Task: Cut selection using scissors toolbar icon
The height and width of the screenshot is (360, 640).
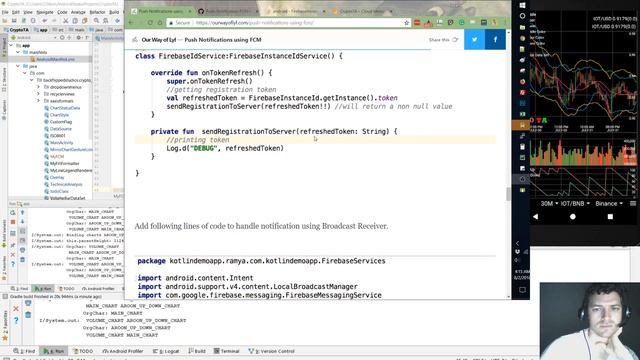Action: [x=65, y=20]
